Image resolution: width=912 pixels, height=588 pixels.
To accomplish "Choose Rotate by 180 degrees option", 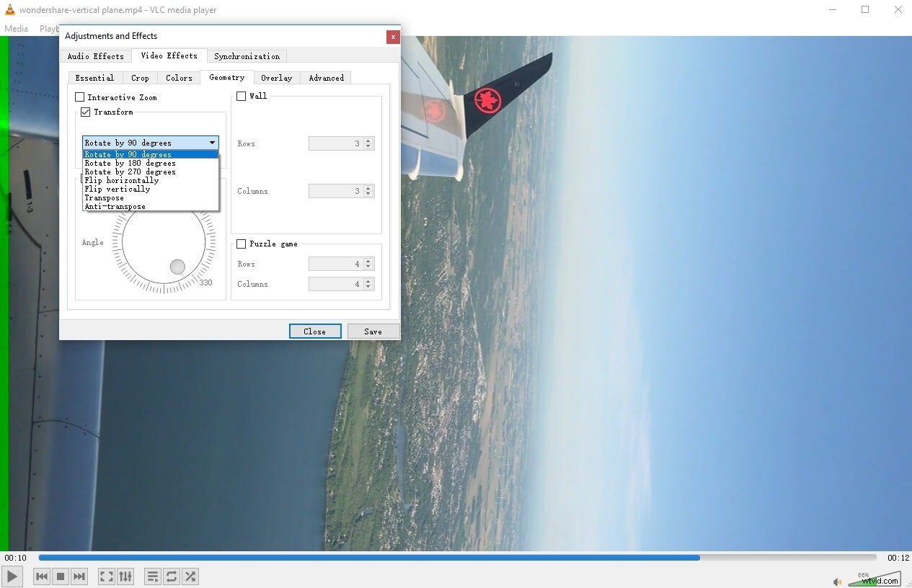I will [130, 163].
